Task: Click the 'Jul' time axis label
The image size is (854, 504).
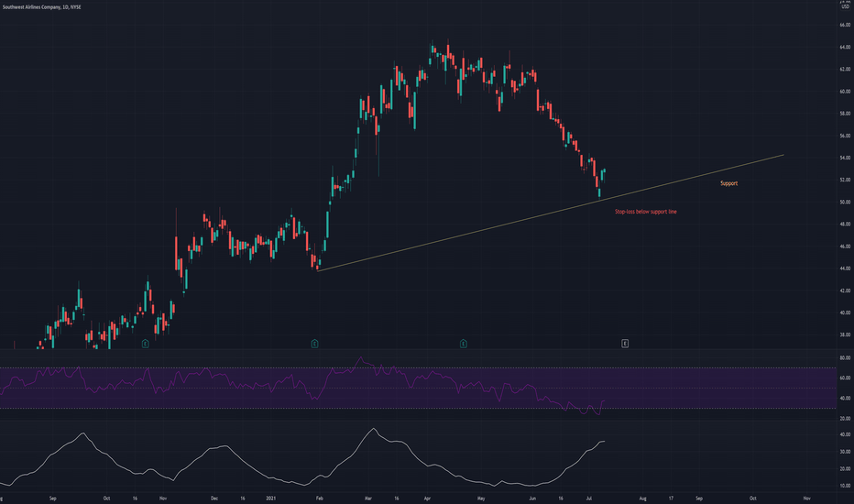Action: [x=589, y=498]
